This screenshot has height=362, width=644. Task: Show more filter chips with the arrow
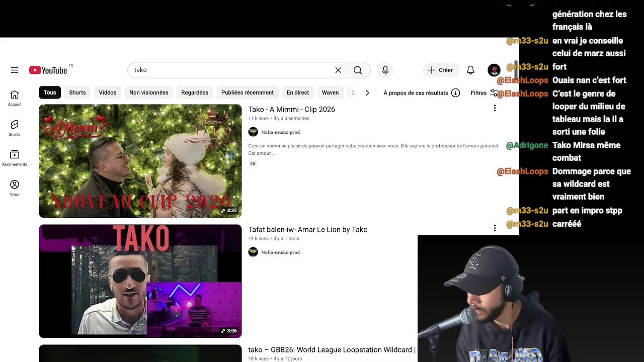[x=367, y=93]
